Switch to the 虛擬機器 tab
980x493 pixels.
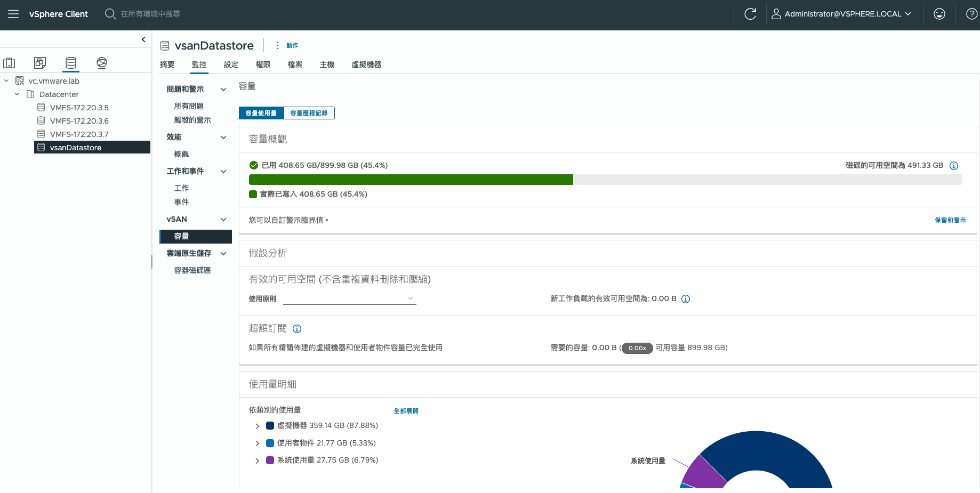(367, 64)
